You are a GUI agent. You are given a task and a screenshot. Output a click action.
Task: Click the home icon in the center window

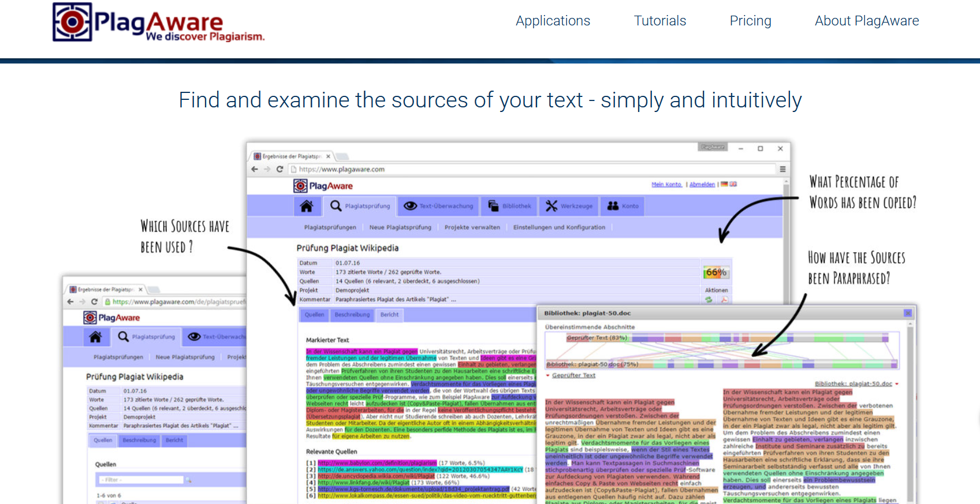point(307,206)
